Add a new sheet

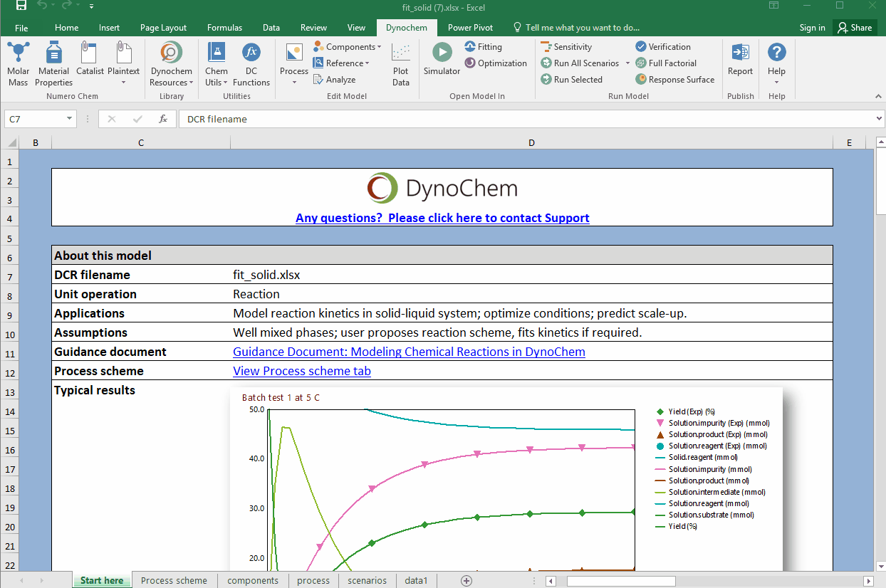(467, 581)
